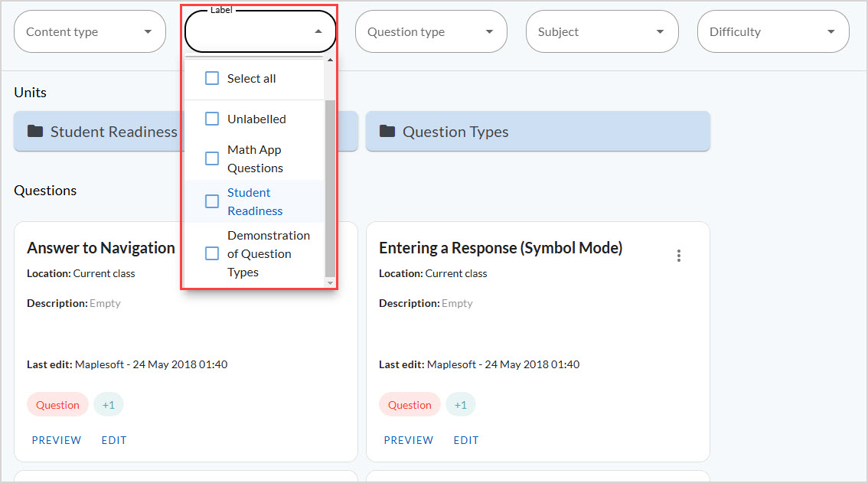The height and width of the screenshot is (483, 868).
Task: Check the Select all checkbox
Action: [211, 77]
